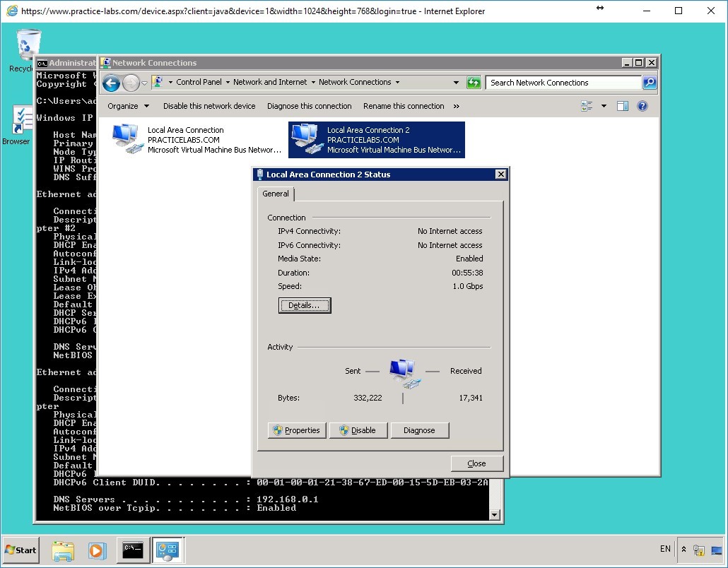
Task: Click the Details button
Action: pyautogui.click(x=305, y=305)
